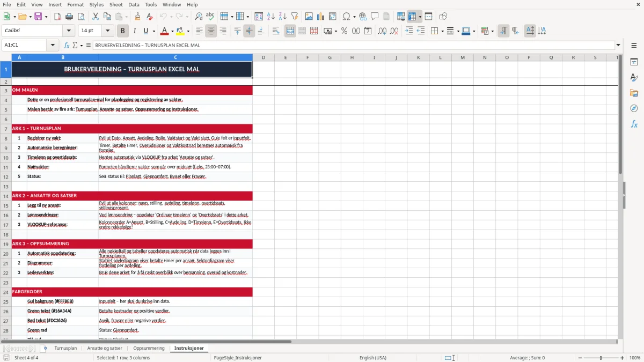Sort descending using the Z-A arrow icon
This screenshot has width=644, height=362.
282,17
